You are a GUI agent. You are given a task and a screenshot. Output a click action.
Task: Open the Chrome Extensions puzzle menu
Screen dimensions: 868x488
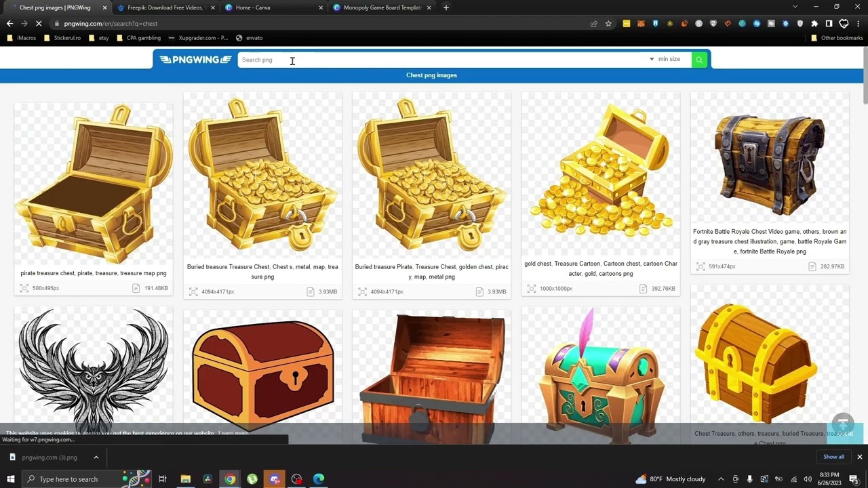pyautogui.click(x=814, y=24)
